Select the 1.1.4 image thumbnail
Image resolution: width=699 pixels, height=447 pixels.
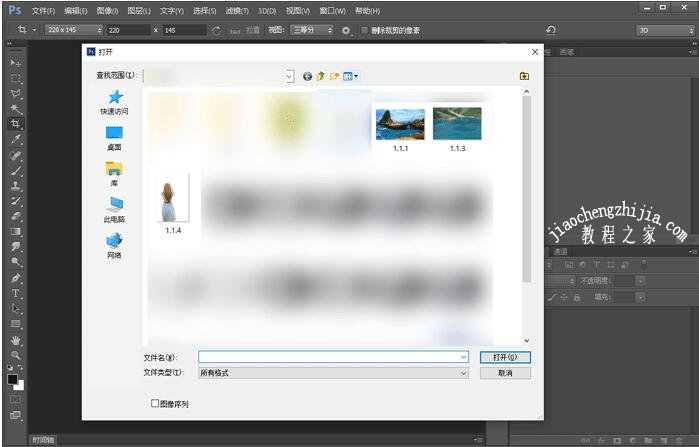click(173, 199)
